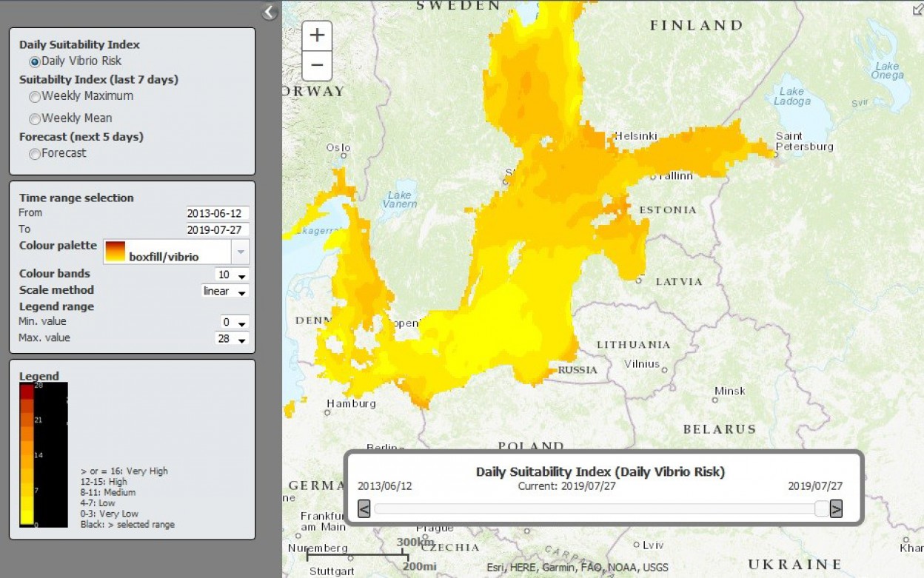This screenshot has width=924, height=578.
Task: Select Daily Vibrio Risk option
Action: coord(35,61)
